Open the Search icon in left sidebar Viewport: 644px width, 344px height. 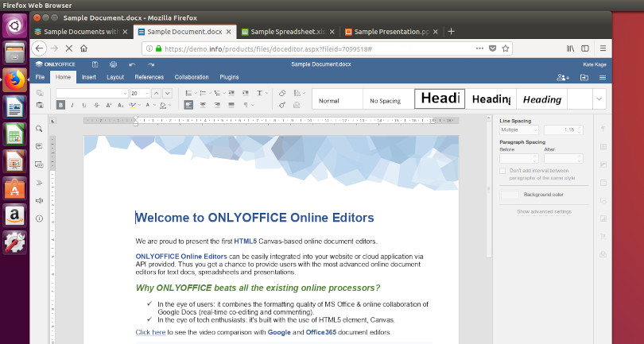(39, 129)
